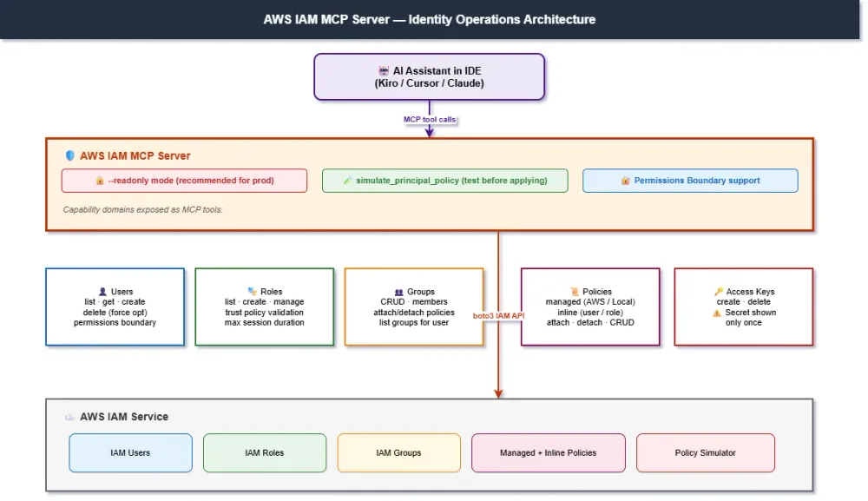The width and height of the screenshot is (868, 501).
Task: Click the Capability domains exposed as MCP tools text
Action: (x=143, y=210)
